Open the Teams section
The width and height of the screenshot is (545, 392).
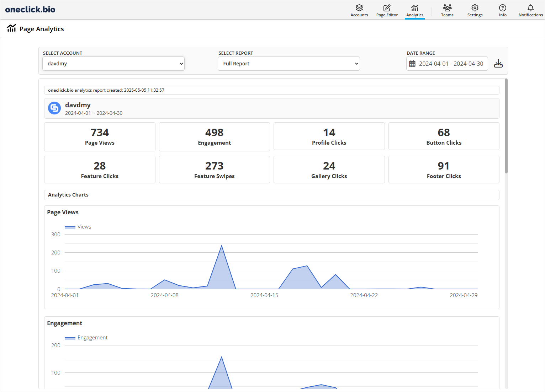click(x=447, y=10)
